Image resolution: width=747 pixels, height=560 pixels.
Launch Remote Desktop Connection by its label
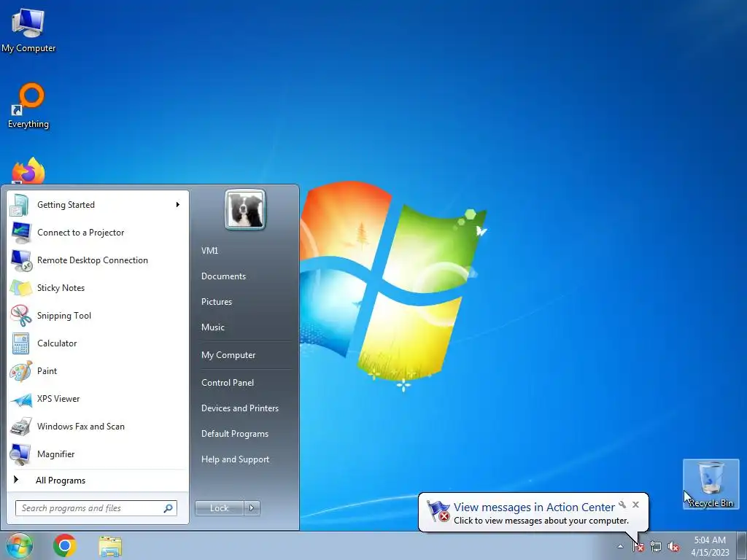tap(93, 260)
